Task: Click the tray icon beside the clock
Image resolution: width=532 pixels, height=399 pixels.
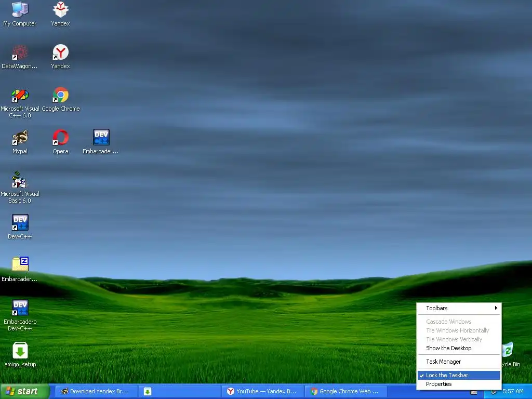Action: click(494, 392)
